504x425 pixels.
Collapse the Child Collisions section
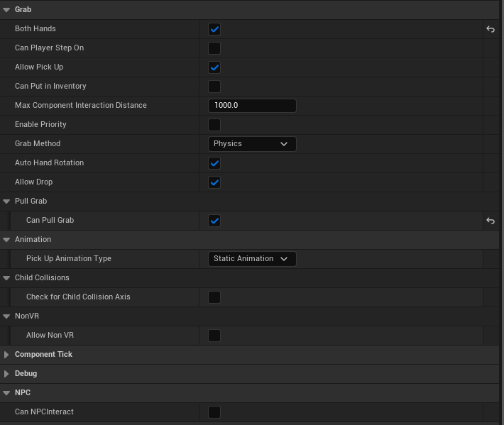[x=6, y=278]
